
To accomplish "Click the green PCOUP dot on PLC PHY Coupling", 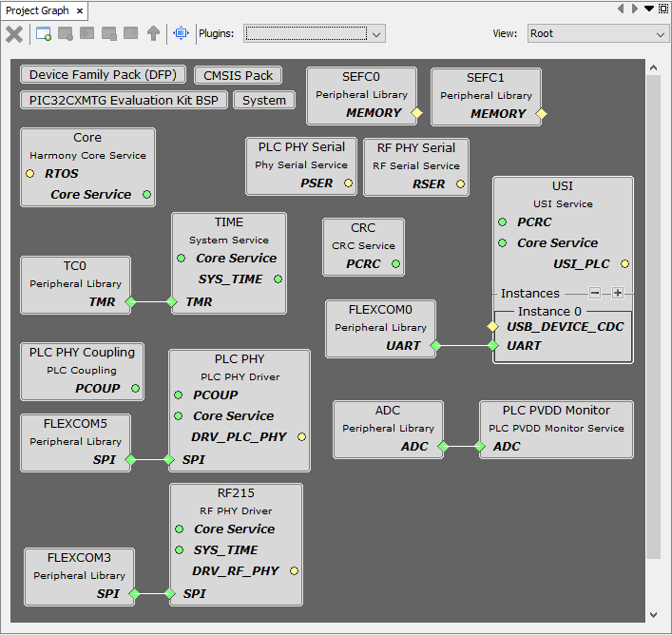I will point(135,389).
